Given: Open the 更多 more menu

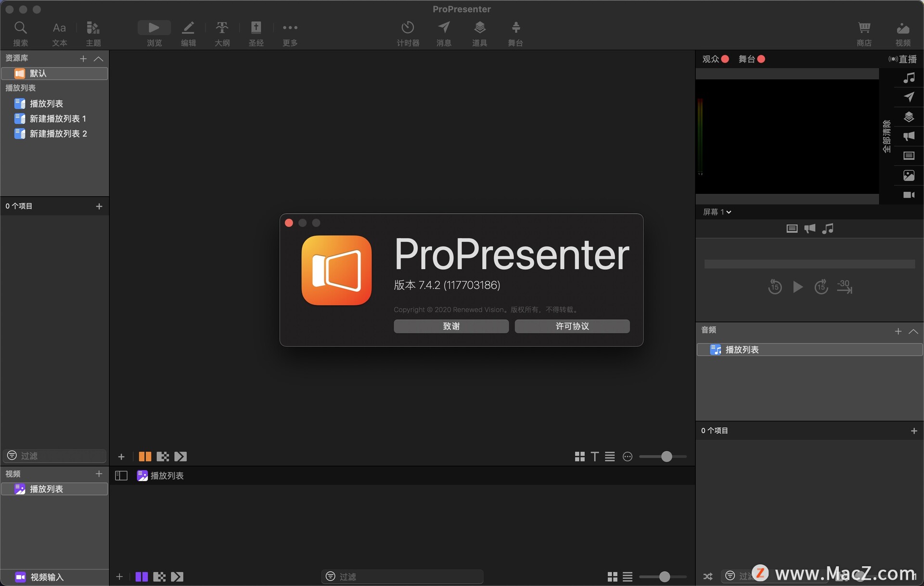Looking at the screenshot, I should tap(290, 33).
